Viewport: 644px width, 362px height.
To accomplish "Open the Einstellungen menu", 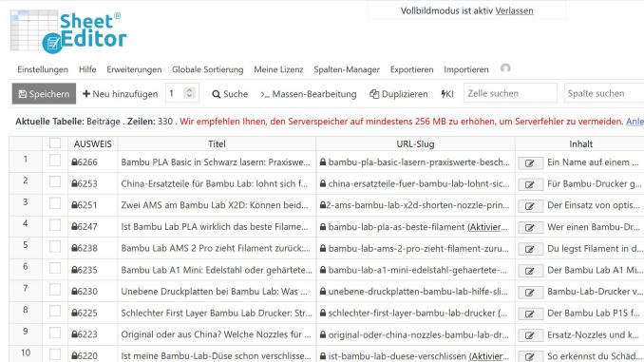I will (43, 70).
